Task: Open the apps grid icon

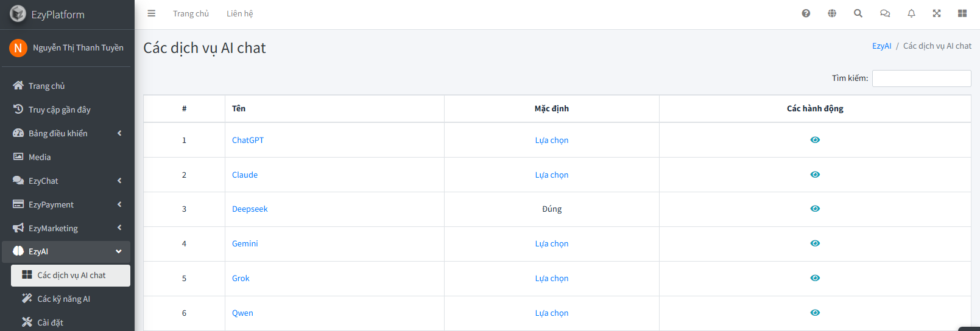Action: click(962, 13)
